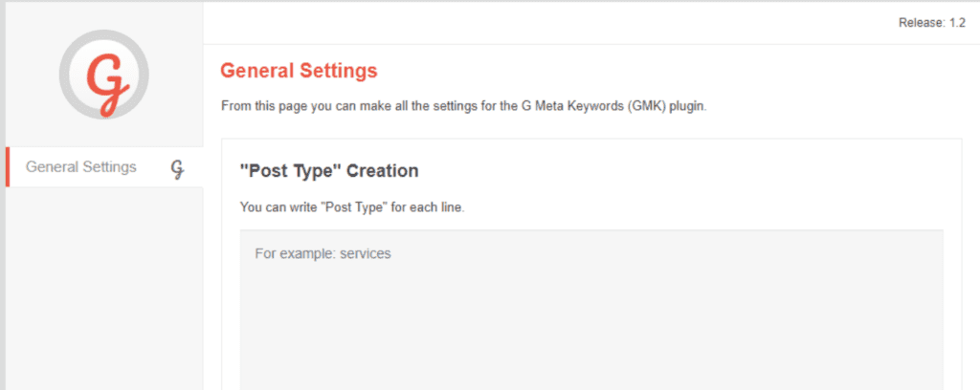Screen dimensions: 980x390
Task: Click the word "Release" in the header
Action: coord(920,23)
